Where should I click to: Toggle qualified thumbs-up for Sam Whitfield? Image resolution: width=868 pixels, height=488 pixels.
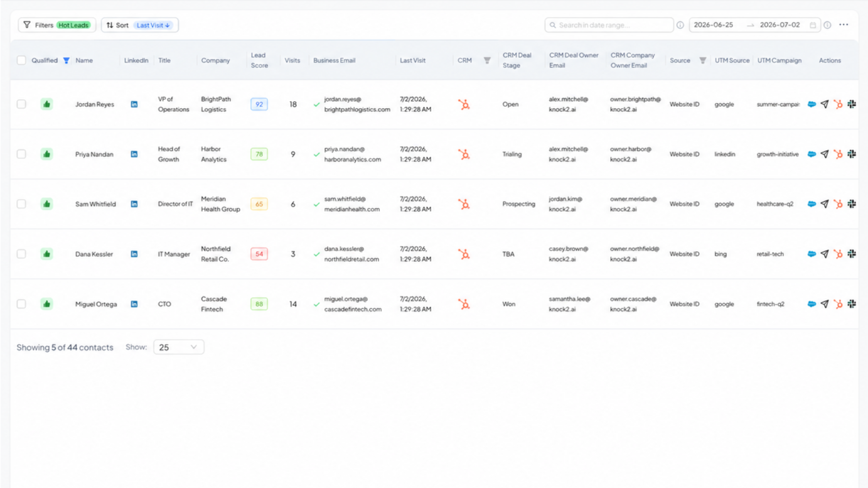click(46, 204)
